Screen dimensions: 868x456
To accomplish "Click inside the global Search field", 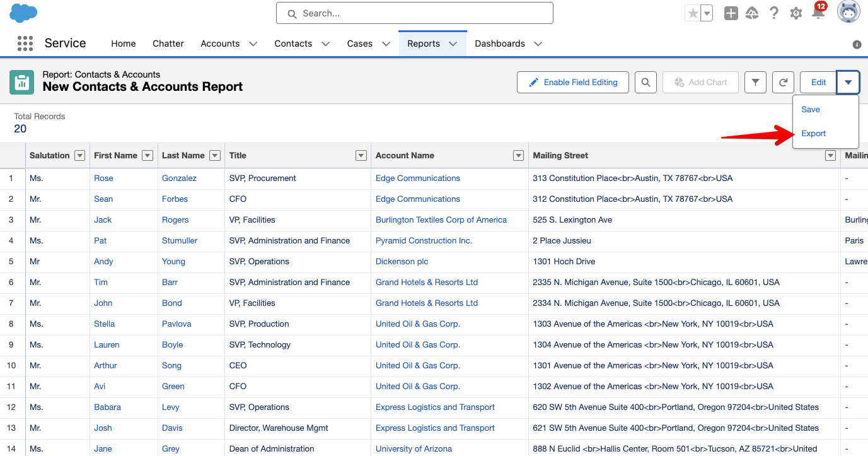I will (414, 13).
